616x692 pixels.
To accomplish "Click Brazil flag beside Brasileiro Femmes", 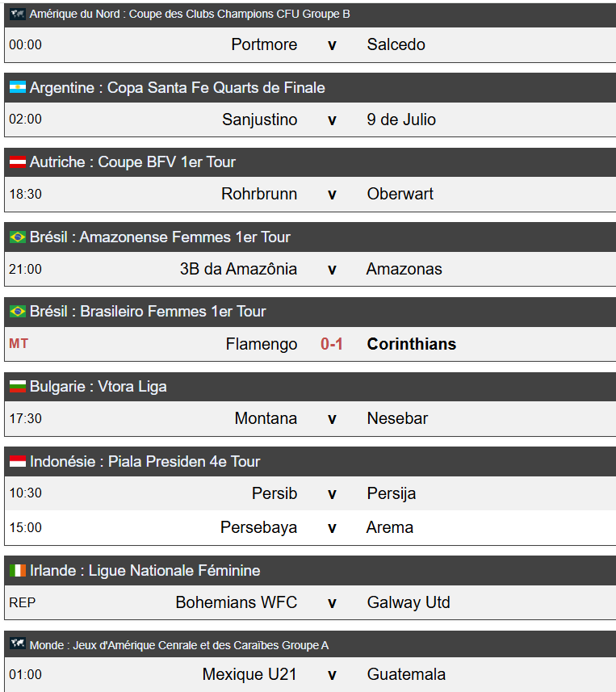I will 18,312.
